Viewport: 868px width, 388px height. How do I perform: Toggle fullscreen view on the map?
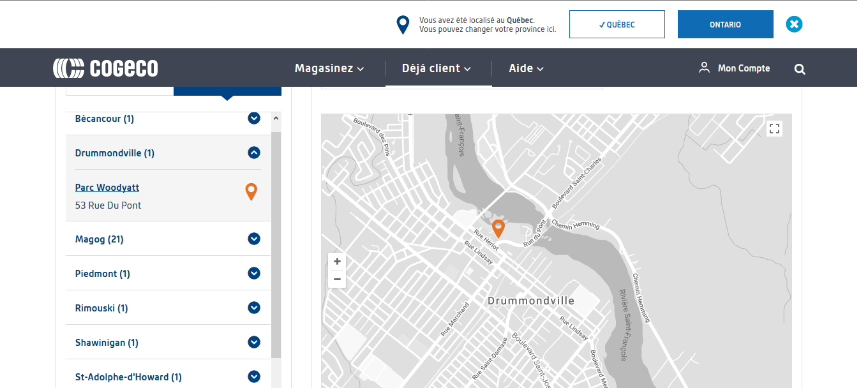775,129
